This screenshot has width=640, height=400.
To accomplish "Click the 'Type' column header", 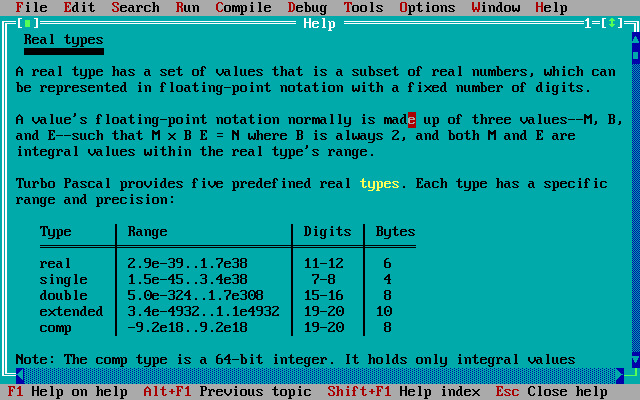I will (x=56, y=232).
